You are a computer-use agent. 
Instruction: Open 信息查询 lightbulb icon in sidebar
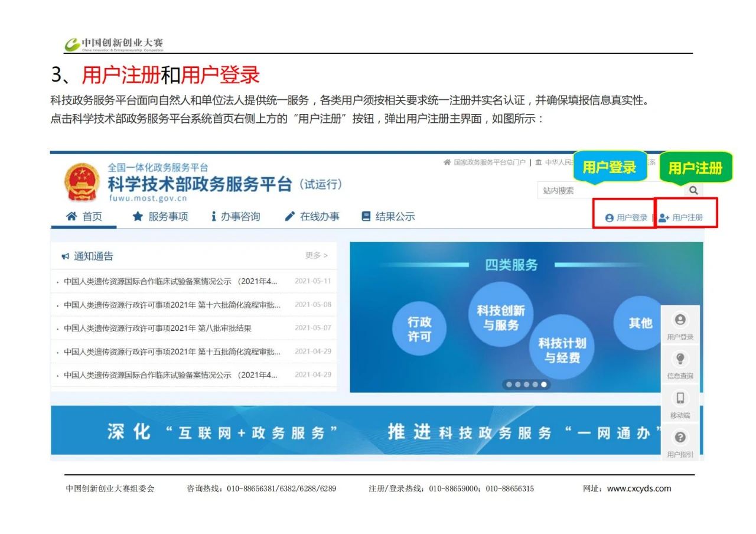point(680,364)
